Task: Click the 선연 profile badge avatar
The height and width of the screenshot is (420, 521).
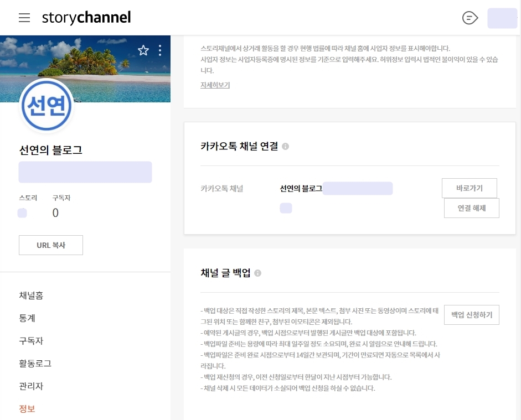Action: click(x=47, y=106)
